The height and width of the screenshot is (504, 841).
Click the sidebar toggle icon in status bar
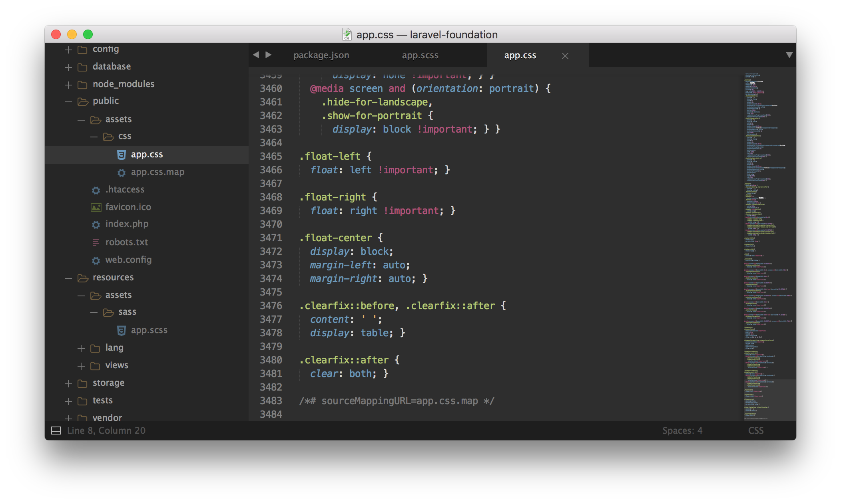pyautogui.click(x=56, y=431)
